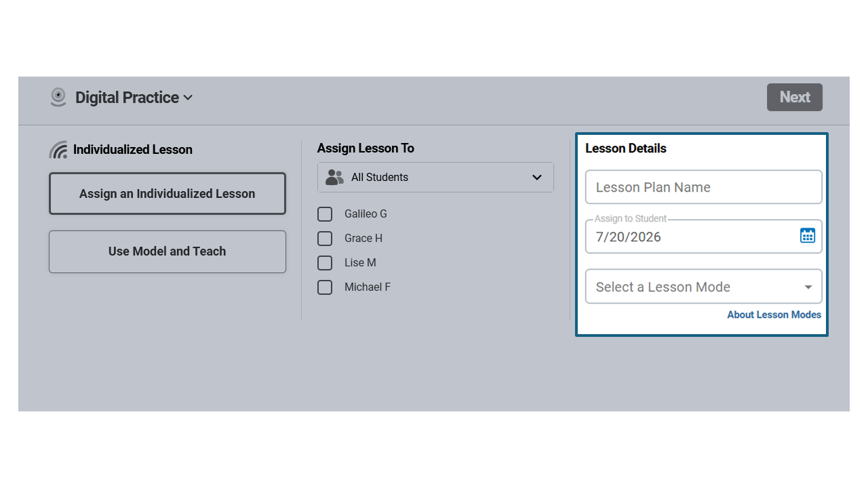Viewport: 868px width, 488px height.
Task: Check the Galileo G checkbox
Action: (325, 214)
